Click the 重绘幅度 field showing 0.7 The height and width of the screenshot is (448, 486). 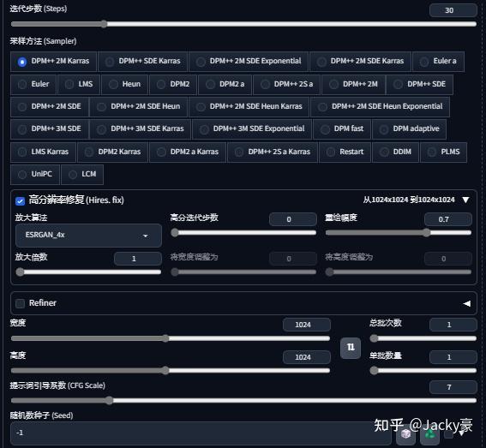click(448, 219)
